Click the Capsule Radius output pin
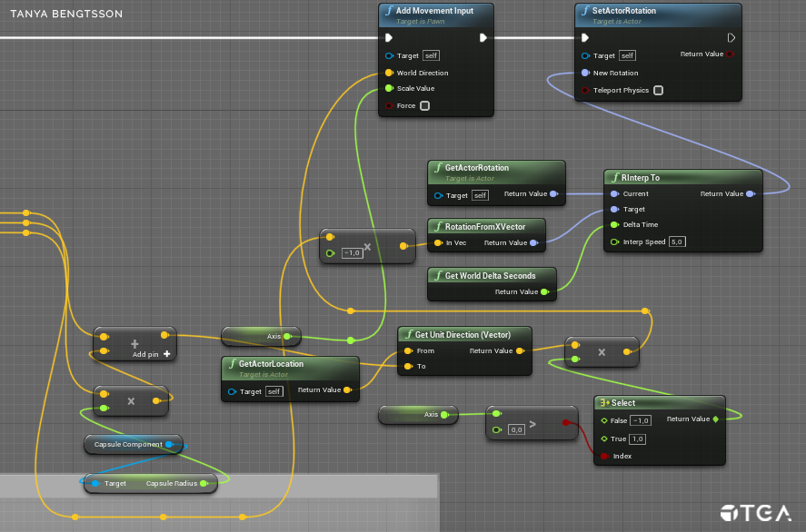 point(204,483)
